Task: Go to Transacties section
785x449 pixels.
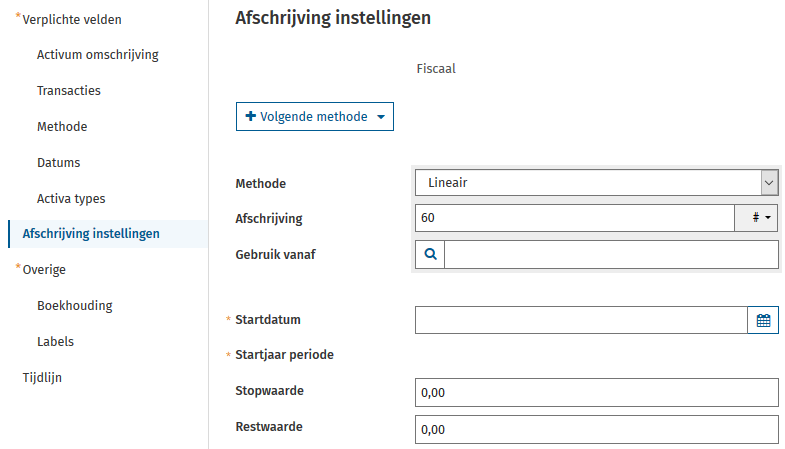Action: coord(68,90)
